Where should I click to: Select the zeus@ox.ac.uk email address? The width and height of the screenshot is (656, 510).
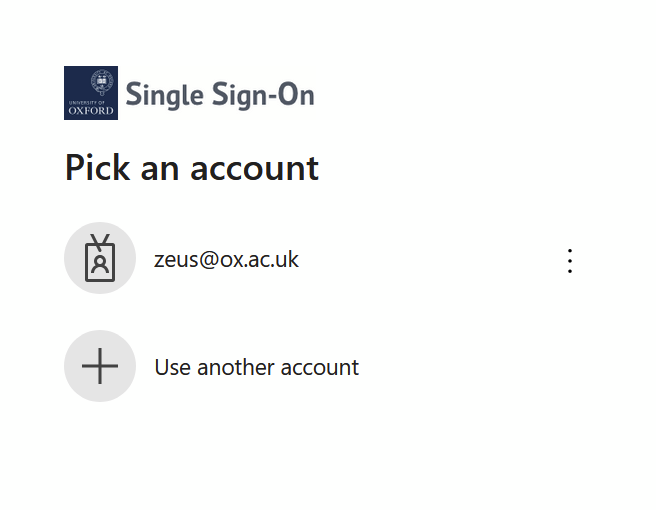(226, 260)
